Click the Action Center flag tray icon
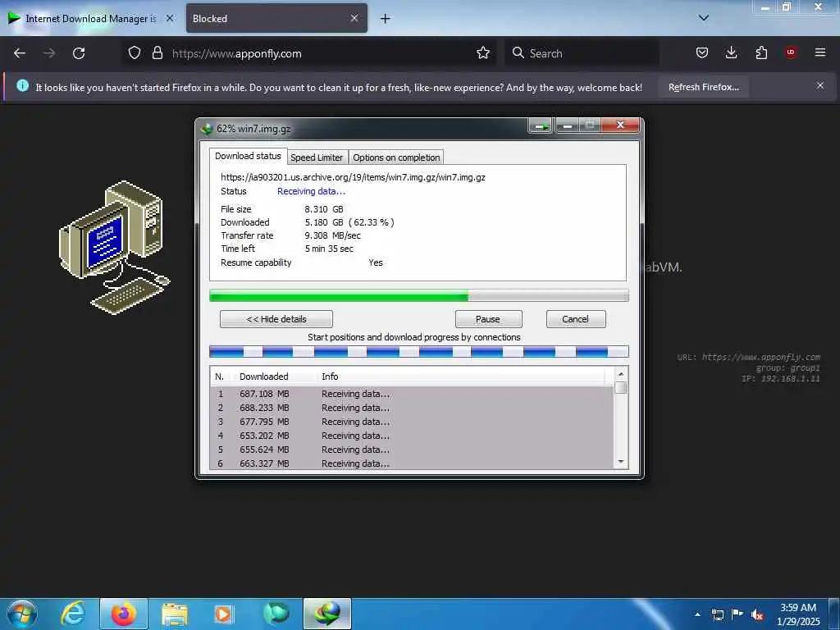This screenshot has height=630, width=840. pyautogui.click(x=737, y=614)
